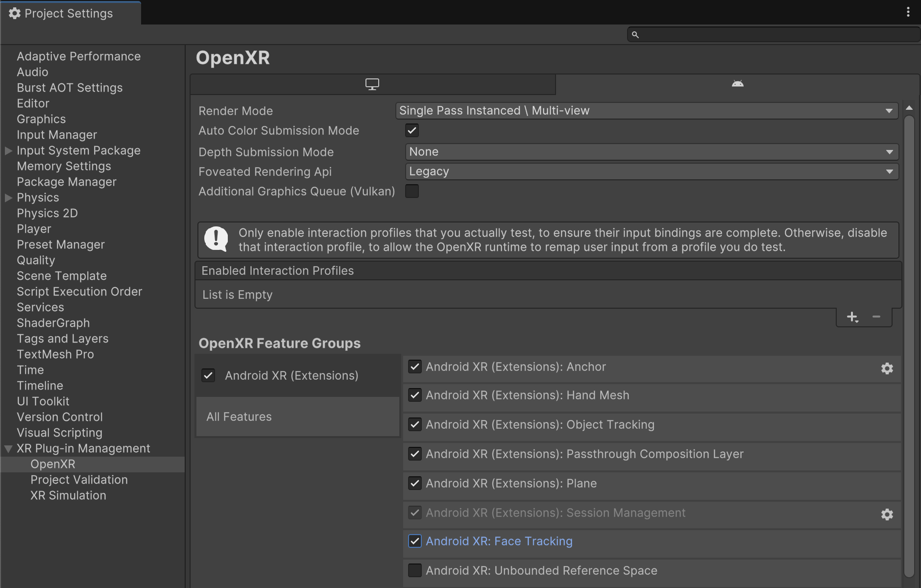
Task: Open settings gear for Anchor feature
Action: click(887, 368)
